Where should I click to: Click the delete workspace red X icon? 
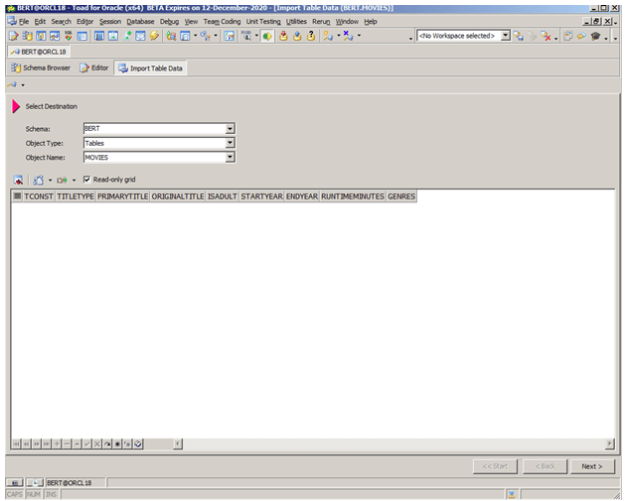[x=546, y=36]
